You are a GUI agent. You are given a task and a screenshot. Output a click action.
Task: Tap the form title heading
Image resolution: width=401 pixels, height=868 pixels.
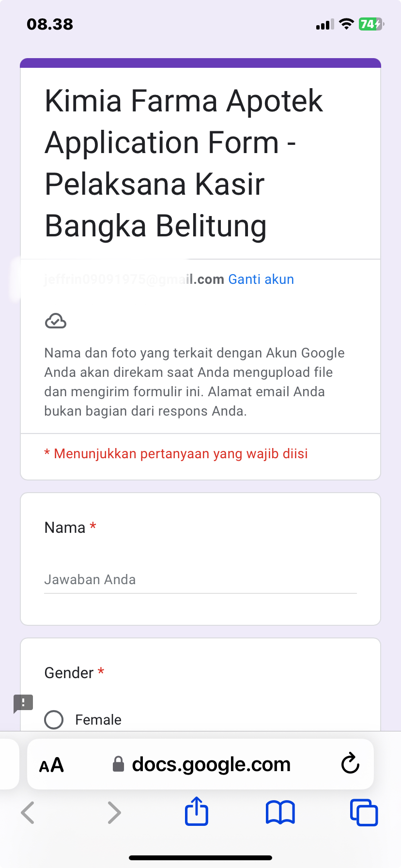184,163
